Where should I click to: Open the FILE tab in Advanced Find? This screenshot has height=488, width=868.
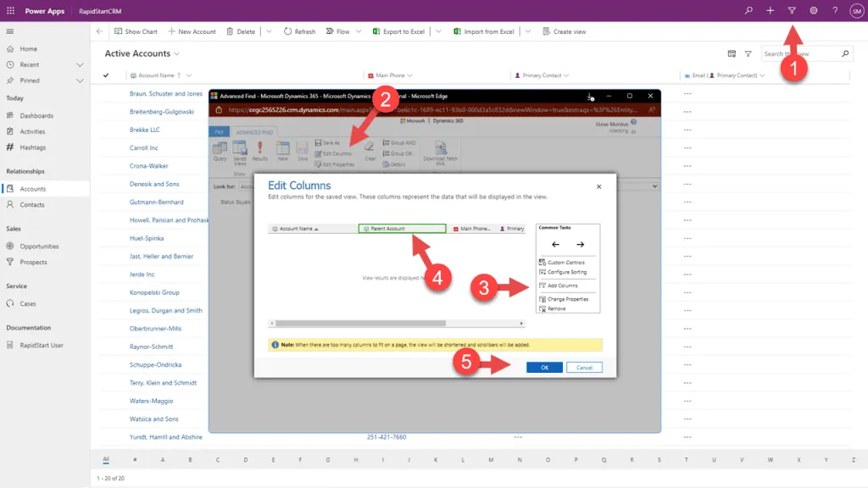(219, 133)
